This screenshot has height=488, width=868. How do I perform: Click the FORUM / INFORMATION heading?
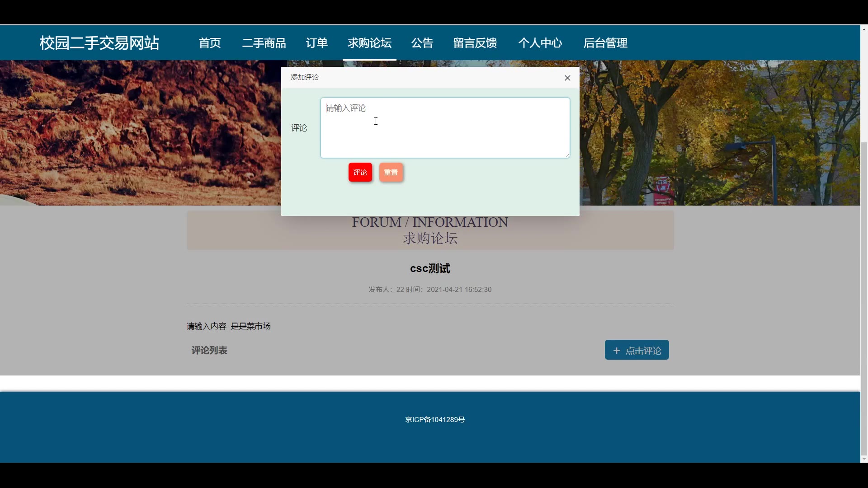(x=430, y=222)
